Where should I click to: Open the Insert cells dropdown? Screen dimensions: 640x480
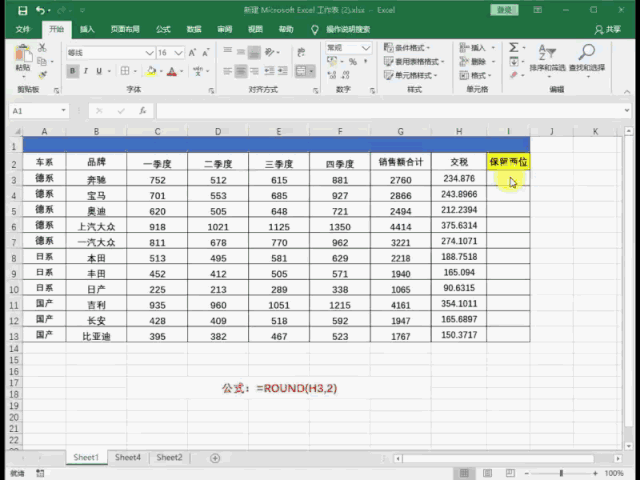[493, 48]
